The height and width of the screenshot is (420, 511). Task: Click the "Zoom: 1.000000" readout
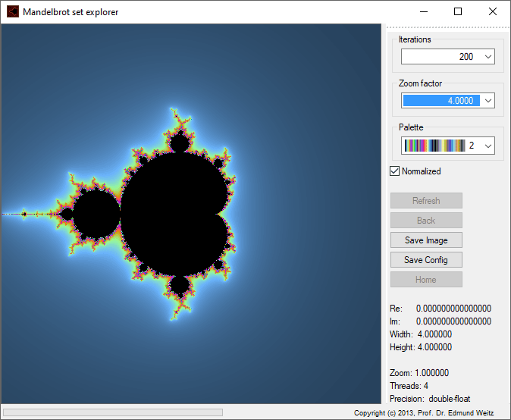click(419, 373)
